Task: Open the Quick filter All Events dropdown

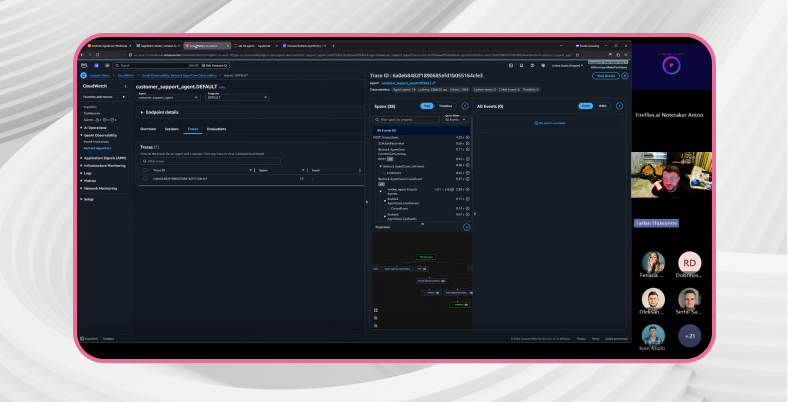Action: 456,120
